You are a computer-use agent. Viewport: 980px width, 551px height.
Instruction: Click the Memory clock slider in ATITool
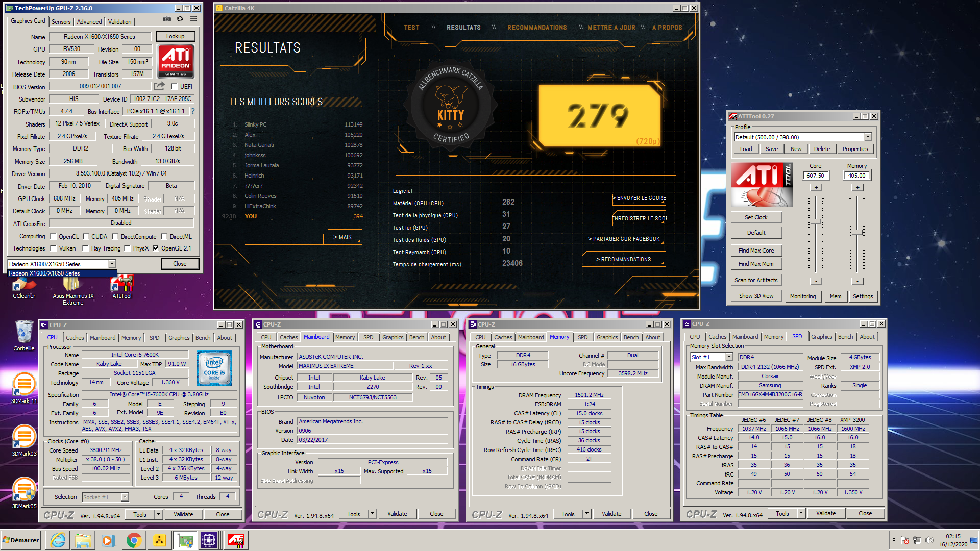click(857, 233)
